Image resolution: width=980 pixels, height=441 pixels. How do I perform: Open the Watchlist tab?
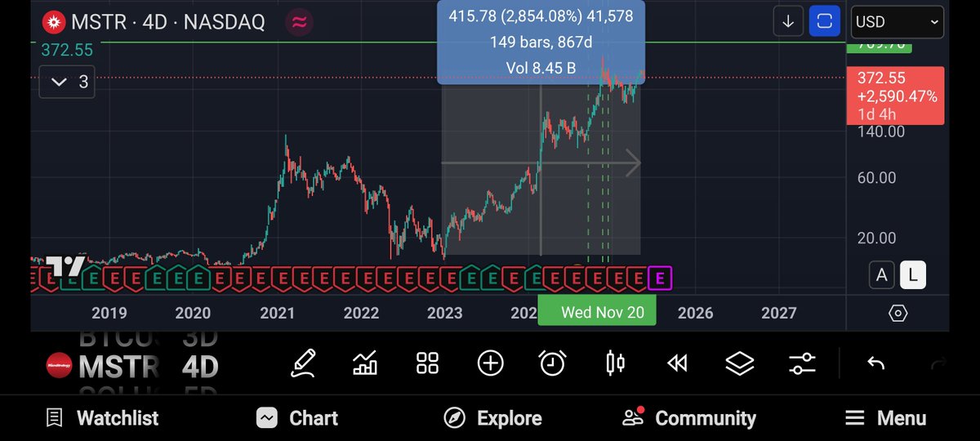point(102,418)
